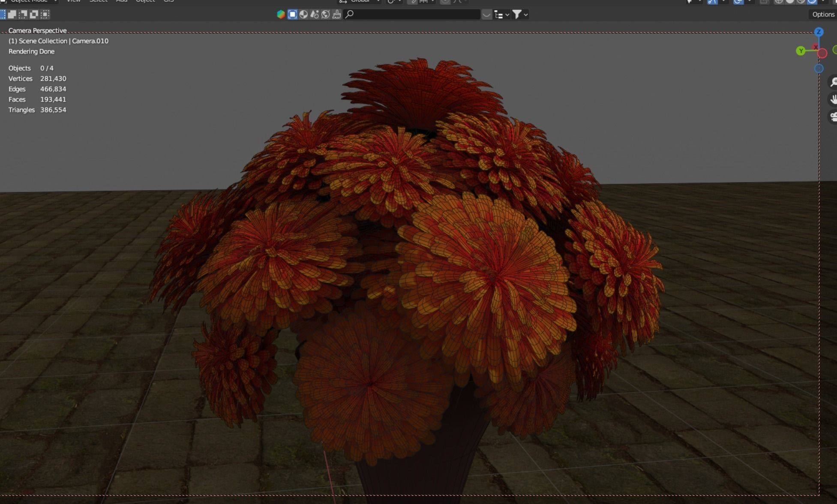Toggle camera view with camera gizmo

833,116
